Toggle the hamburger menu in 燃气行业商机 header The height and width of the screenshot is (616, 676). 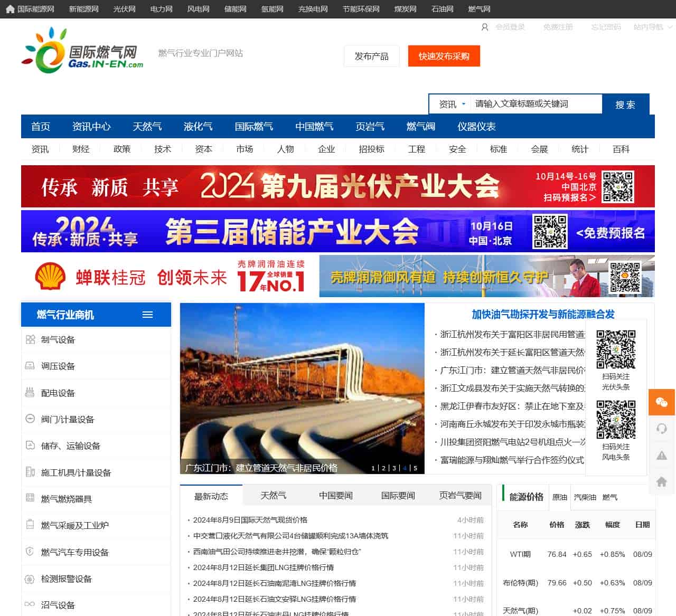pyautogui.click(x=147, y=315)
